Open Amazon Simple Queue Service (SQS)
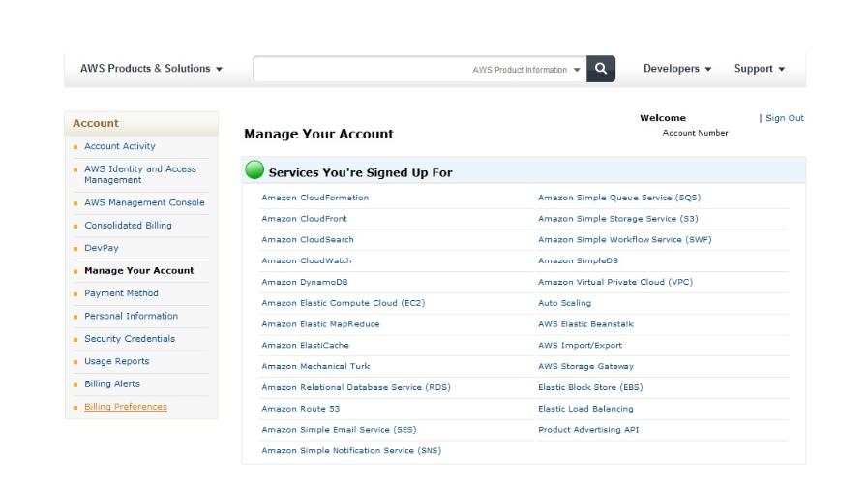The width and height of the screenshot is (868, 489). coord(619,198)
